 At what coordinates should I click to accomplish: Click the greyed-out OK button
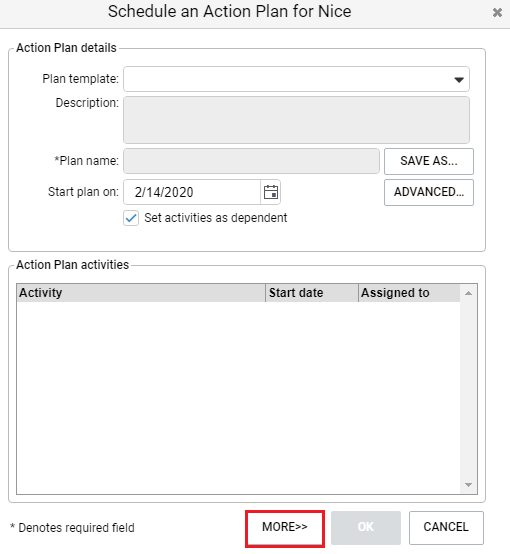[366, 528]
